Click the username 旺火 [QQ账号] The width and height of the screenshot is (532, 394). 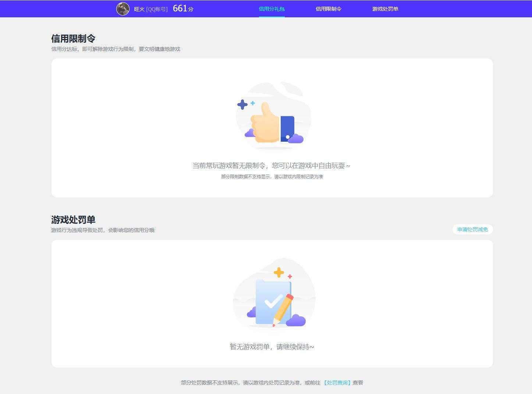click(x=151, y=9)
